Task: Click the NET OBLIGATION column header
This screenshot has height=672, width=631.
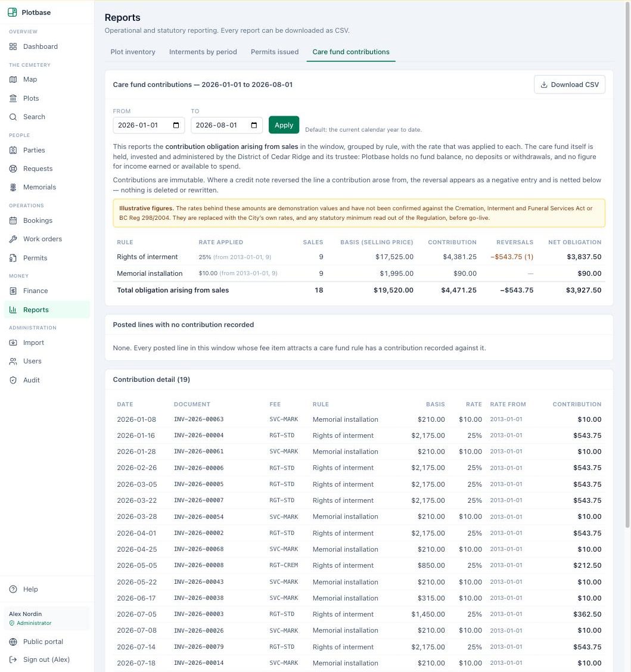Action: coord(575,242)
